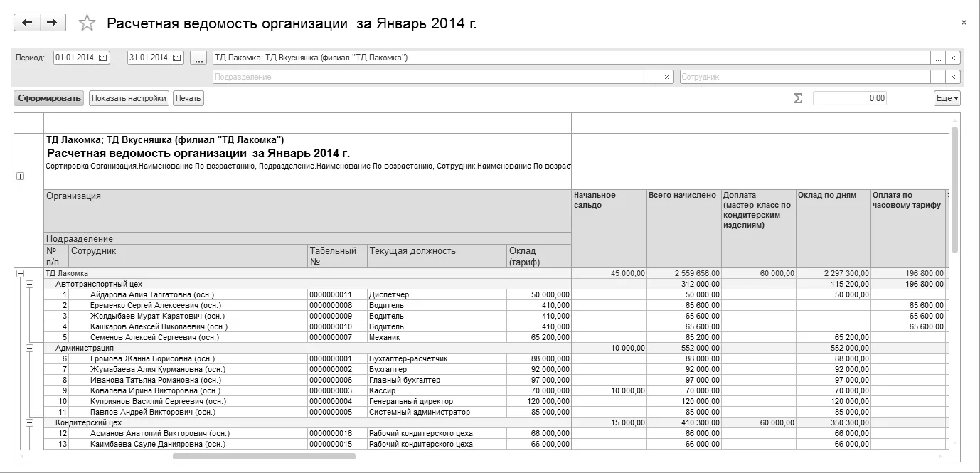Click the start date field 01.01.2014
The height and width of the screenshot is (473, 980).
click(x=75, y=58)
